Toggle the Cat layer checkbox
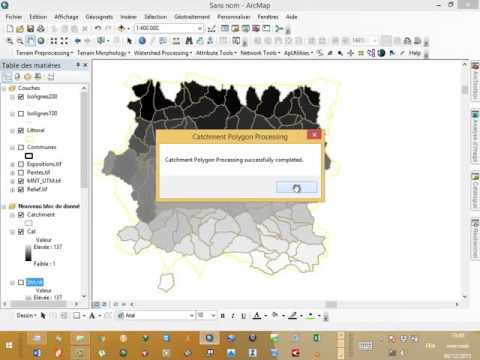 click(21, 232)
